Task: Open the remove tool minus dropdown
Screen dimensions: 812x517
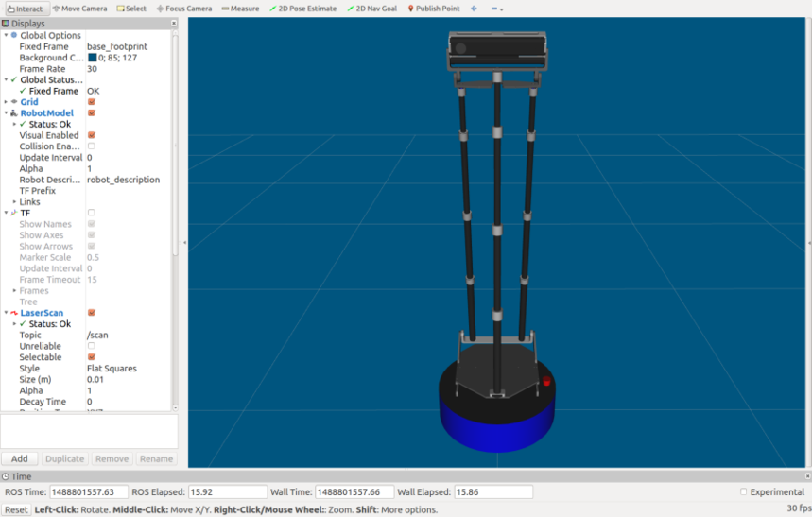Action: 496,9
